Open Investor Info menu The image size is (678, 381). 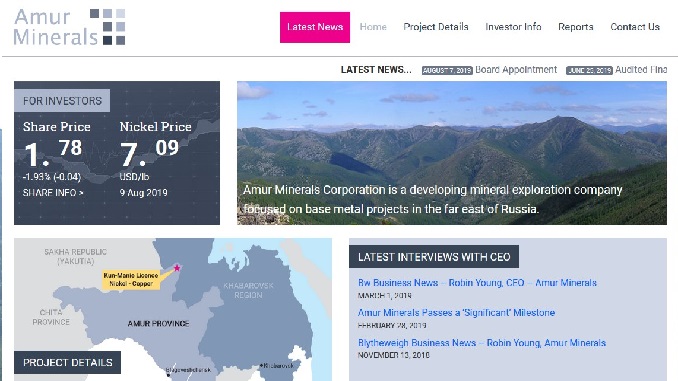[x=513, y=27]
